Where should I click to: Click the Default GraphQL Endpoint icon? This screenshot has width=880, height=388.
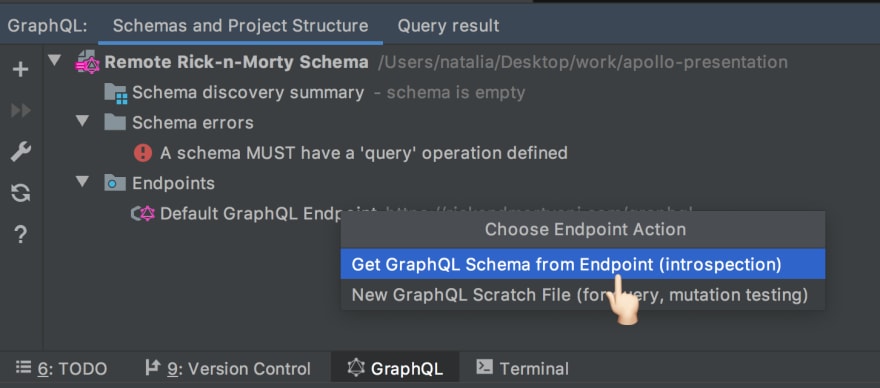point(143,213)
